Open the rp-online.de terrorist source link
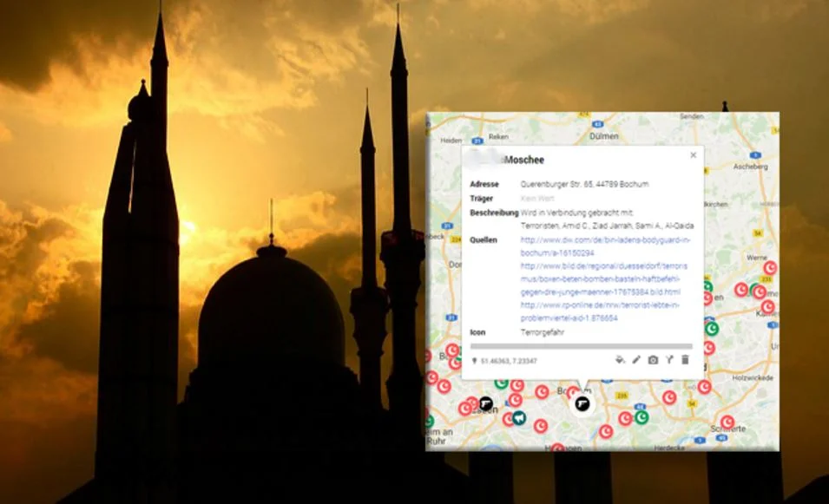 pos(600,311)
